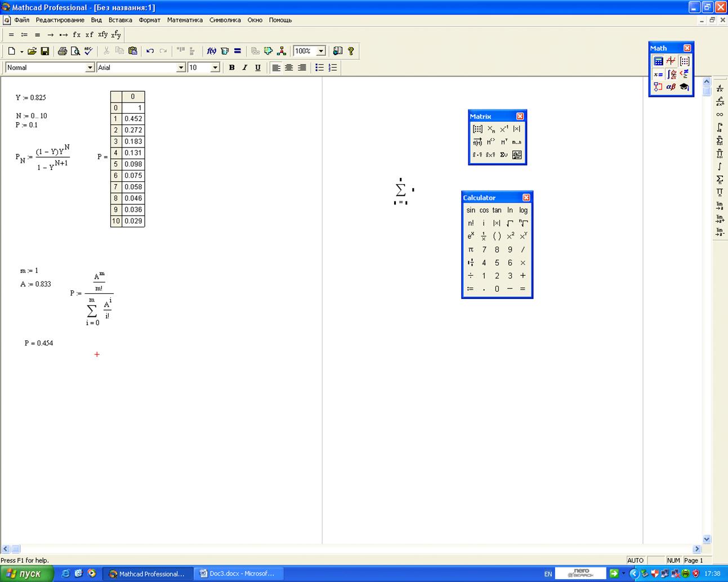
Task: Toggle bold formatting
Action: (x=231, y=68)
